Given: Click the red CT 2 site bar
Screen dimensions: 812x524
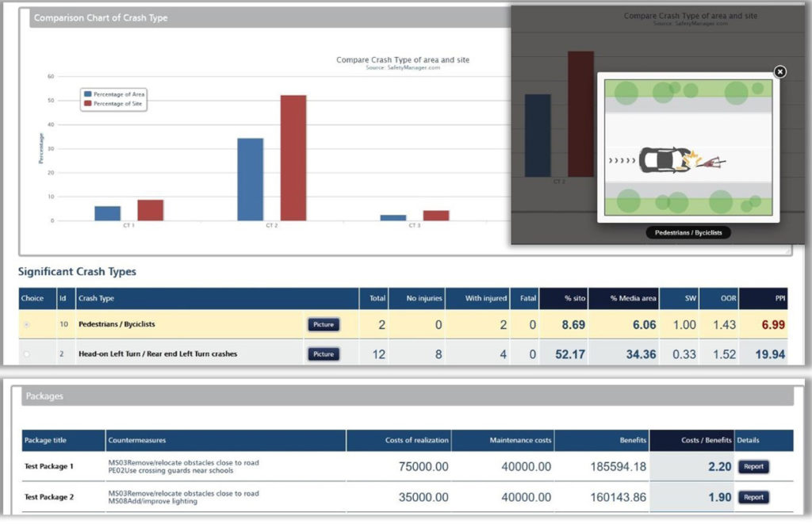Looking at the screenshot, I should [x=293, y=159].
